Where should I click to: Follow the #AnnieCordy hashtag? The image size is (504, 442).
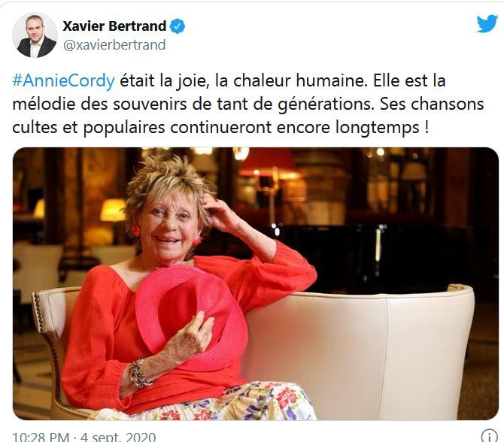click(63, 80)
